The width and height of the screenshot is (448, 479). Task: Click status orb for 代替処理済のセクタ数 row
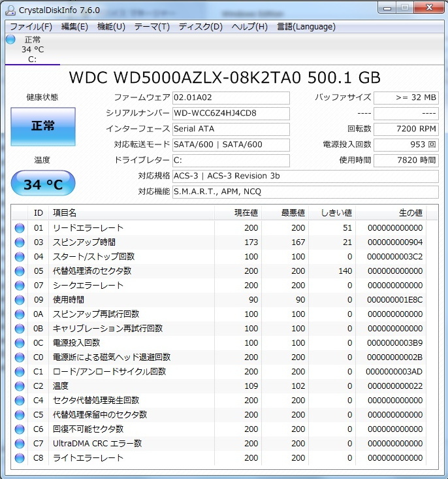pos(20,271)
